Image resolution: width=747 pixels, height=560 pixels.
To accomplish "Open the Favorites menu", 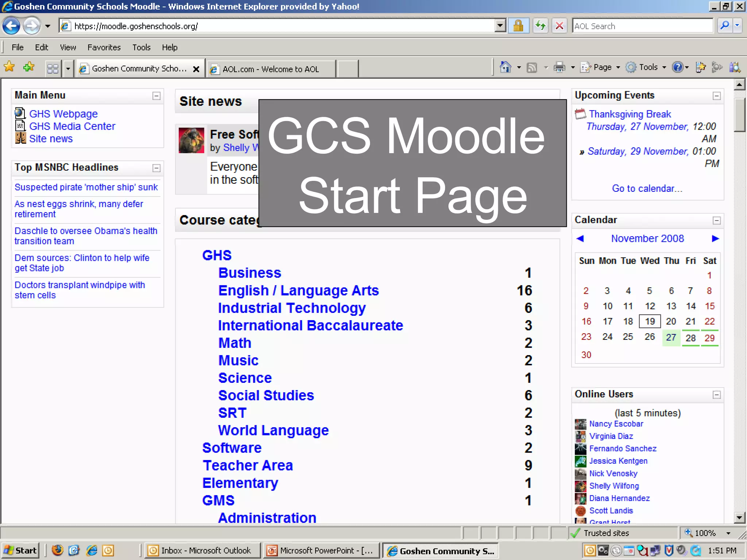I will point(104,47).
